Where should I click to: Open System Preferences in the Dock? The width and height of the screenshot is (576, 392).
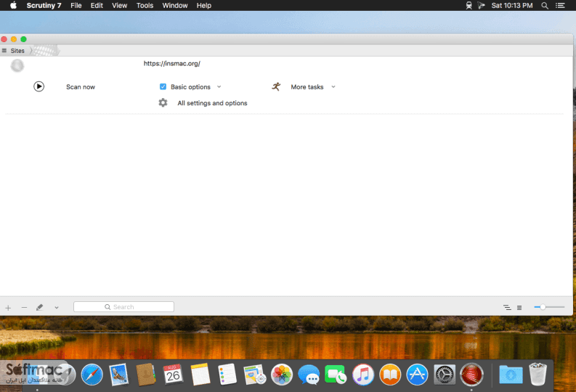[445, 375]
